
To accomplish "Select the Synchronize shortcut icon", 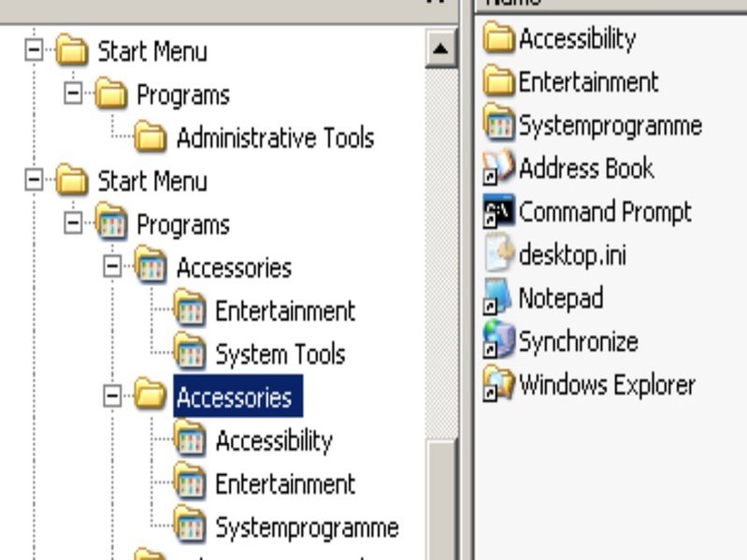I will [x=499, y=339].
